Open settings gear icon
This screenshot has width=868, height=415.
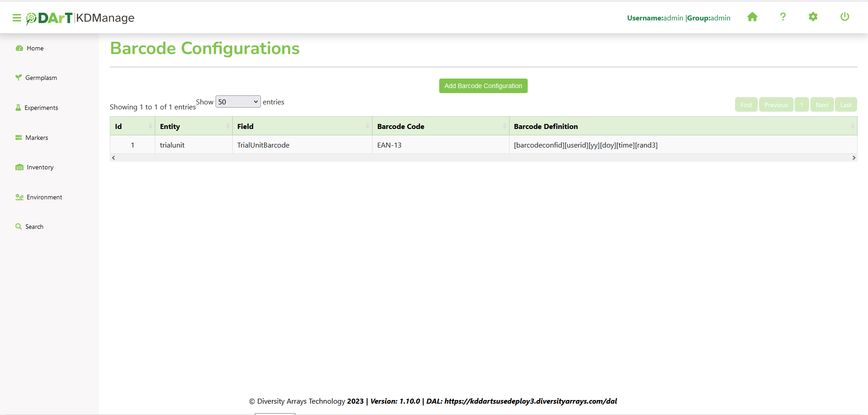(x=813, y=17)
